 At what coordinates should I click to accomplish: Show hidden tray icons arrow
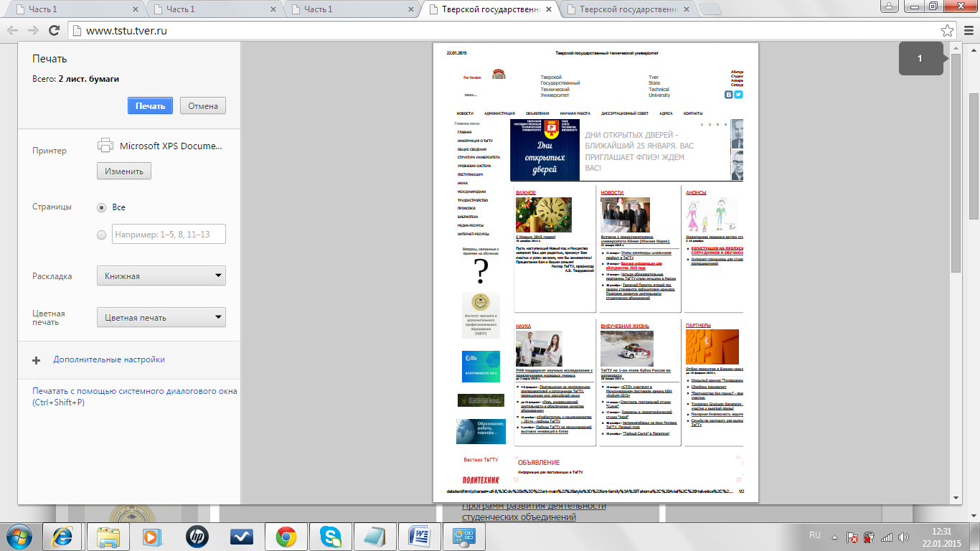coord(834,537)
